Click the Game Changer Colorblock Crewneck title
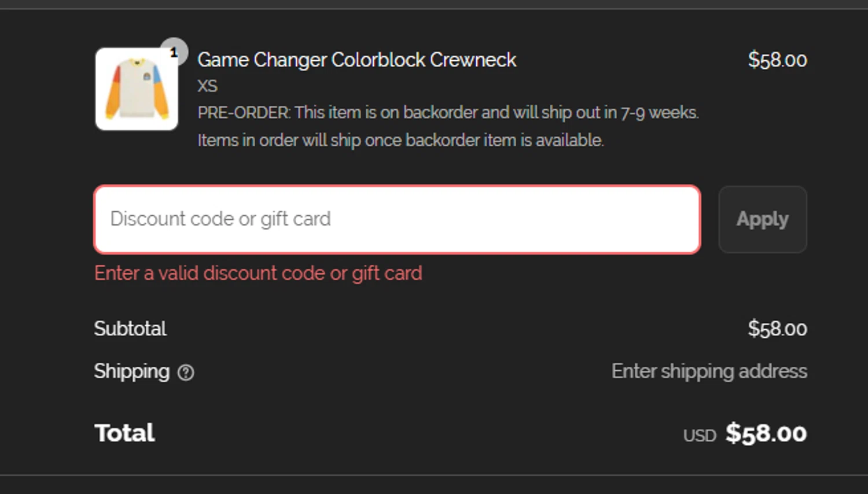The width and height of the screenshot is (868, 494). 356,60
